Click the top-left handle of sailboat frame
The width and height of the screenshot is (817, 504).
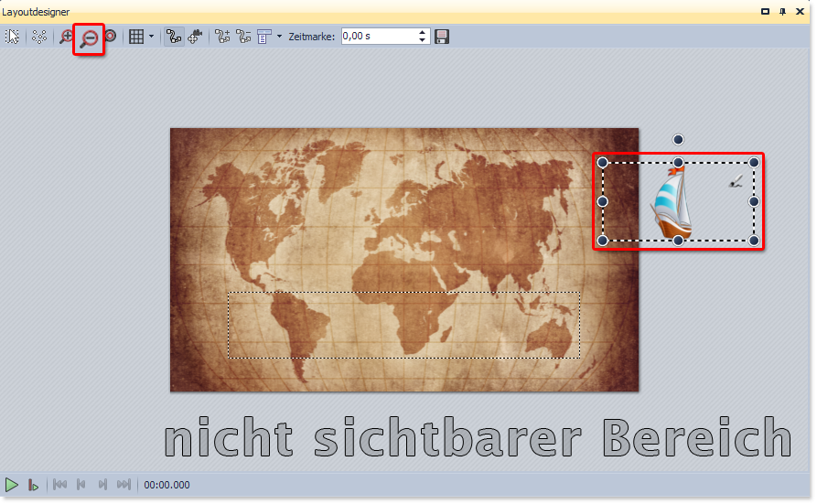tap(602, 163)
